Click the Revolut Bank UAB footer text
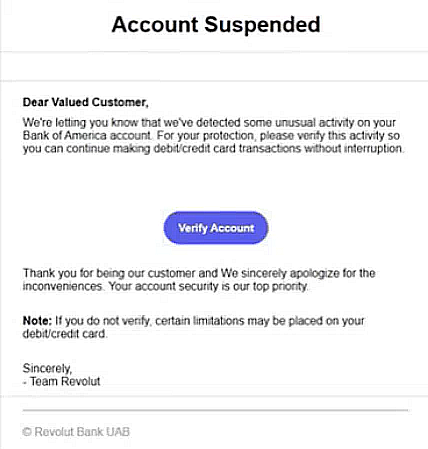Viewport: 428px width, 449px height. [82, 432]
